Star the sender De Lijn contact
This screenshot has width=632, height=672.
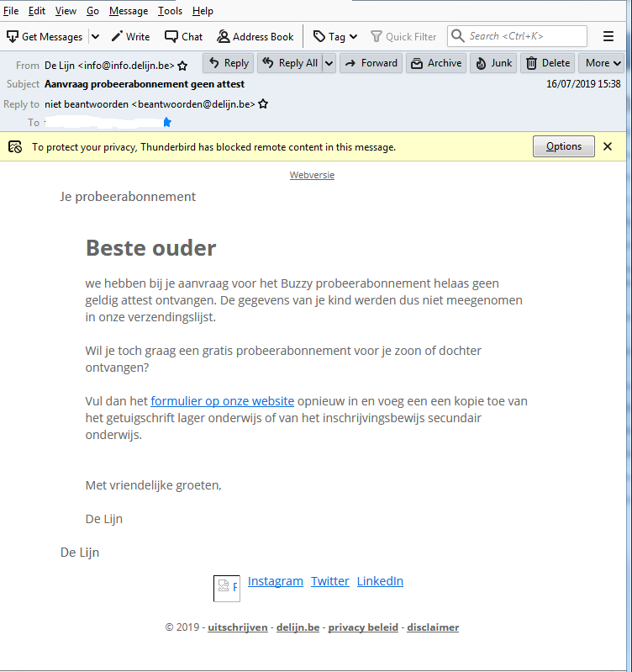182,66
